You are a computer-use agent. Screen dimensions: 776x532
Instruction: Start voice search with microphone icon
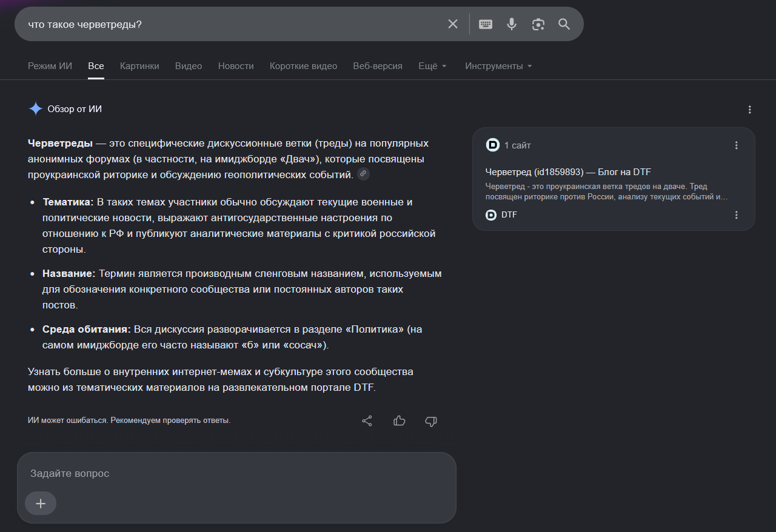coord(512,24)
